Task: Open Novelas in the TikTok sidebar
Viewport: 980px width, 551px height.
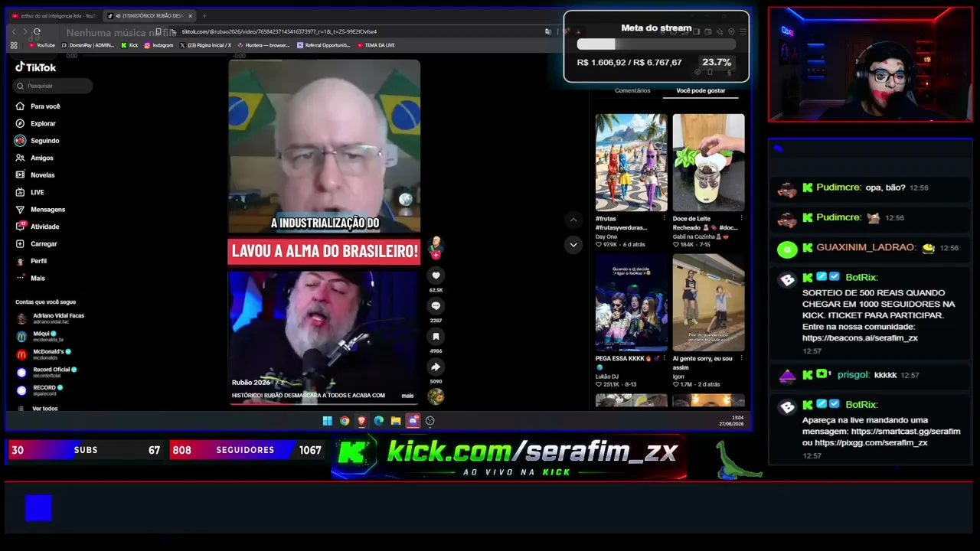Action: coord(35,175)
